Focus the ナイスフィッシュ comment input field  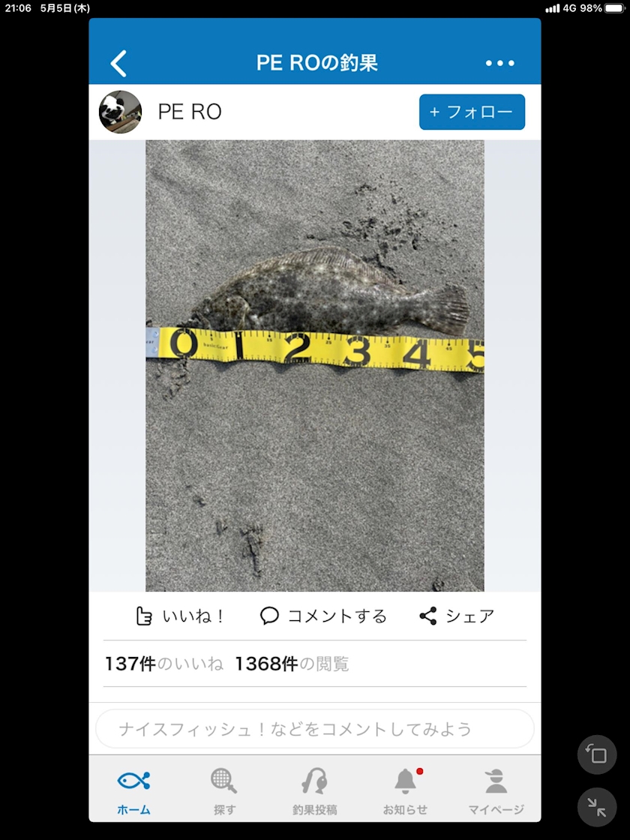(x=314, y=728)
